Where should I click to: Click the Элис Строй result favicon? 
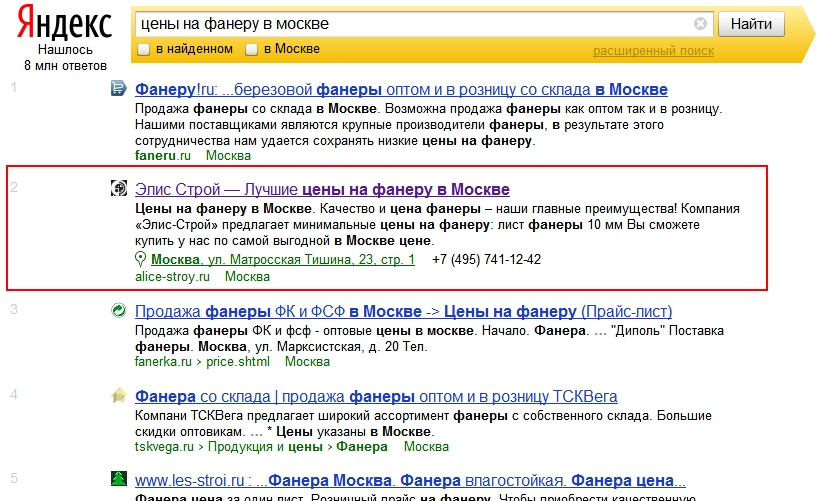point(119,188)
